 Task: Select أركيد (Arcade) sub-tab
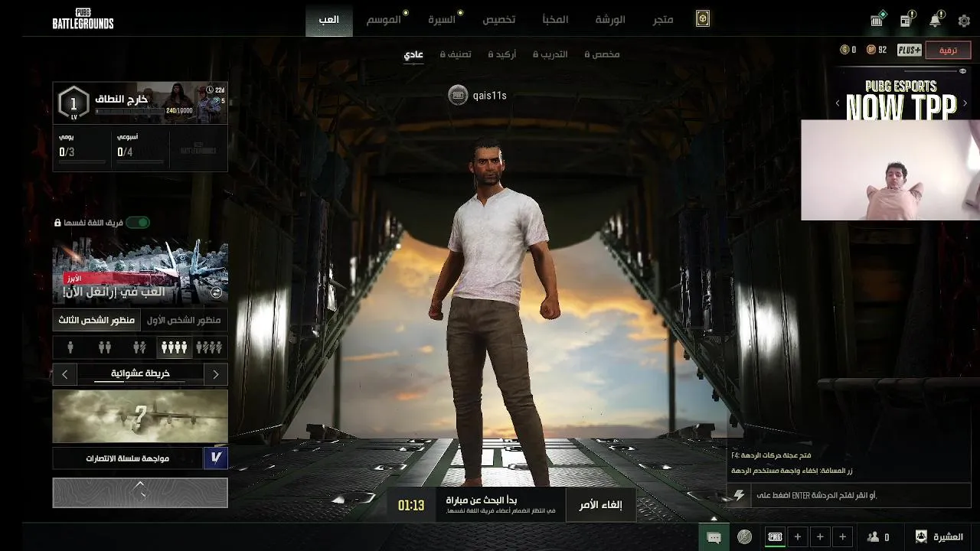point(501,54)
